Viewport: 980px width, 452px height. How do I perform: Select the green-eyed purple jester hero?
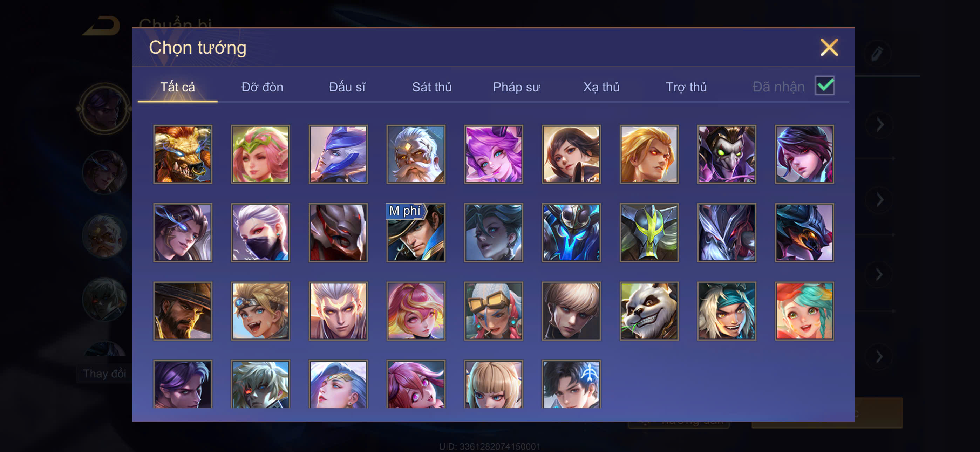coord(727,154)
